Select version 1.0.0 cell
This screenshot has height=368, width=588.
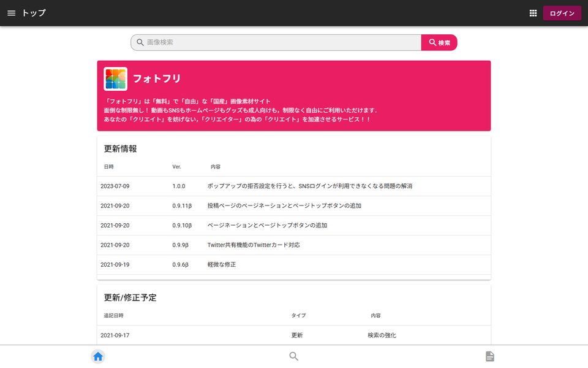click(179, 186)
